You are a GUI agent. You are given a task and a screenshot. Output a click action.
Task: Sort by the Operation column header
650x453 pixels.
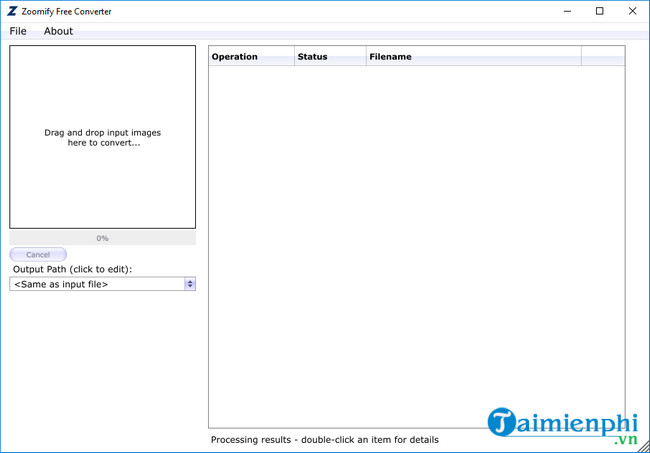[251, 56]
